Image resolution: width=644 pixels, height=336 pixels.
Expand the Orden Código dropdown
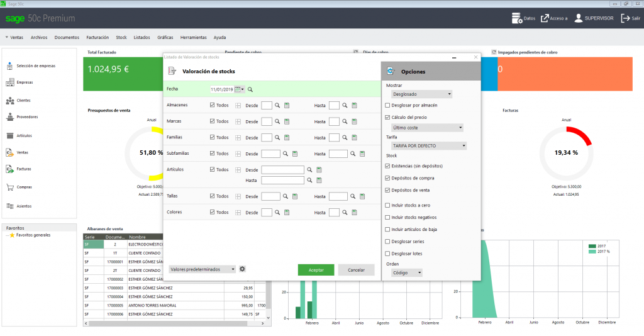[407, 273]
